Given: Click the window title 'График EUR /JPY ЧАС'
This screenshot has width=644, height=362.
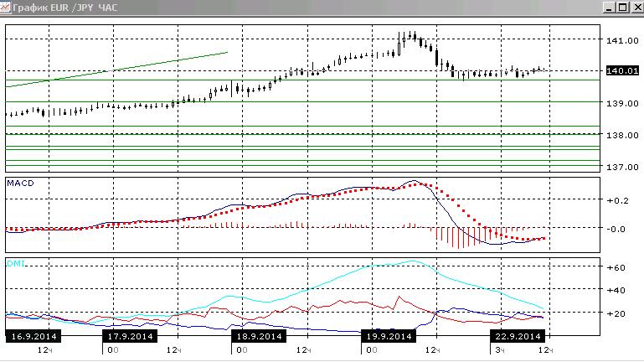Looking at the screenshot, I should (64, 8).
